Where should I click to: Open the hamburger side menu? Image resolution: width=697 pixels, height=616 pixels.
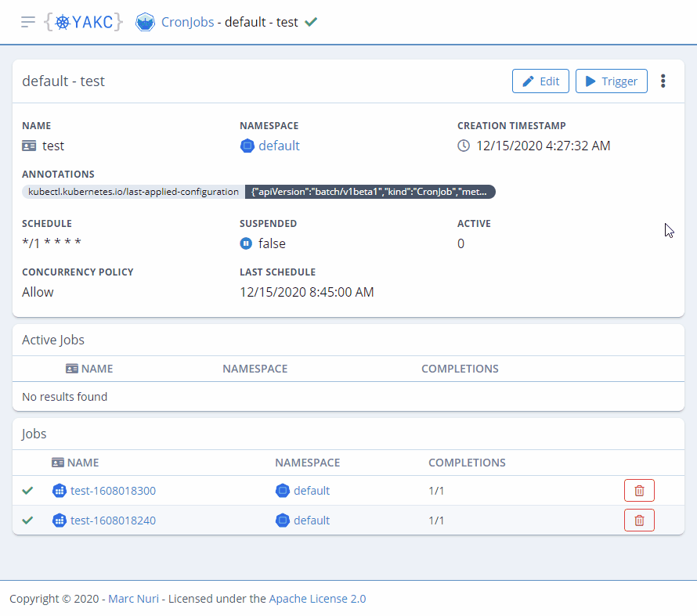(x=28, y=22)
